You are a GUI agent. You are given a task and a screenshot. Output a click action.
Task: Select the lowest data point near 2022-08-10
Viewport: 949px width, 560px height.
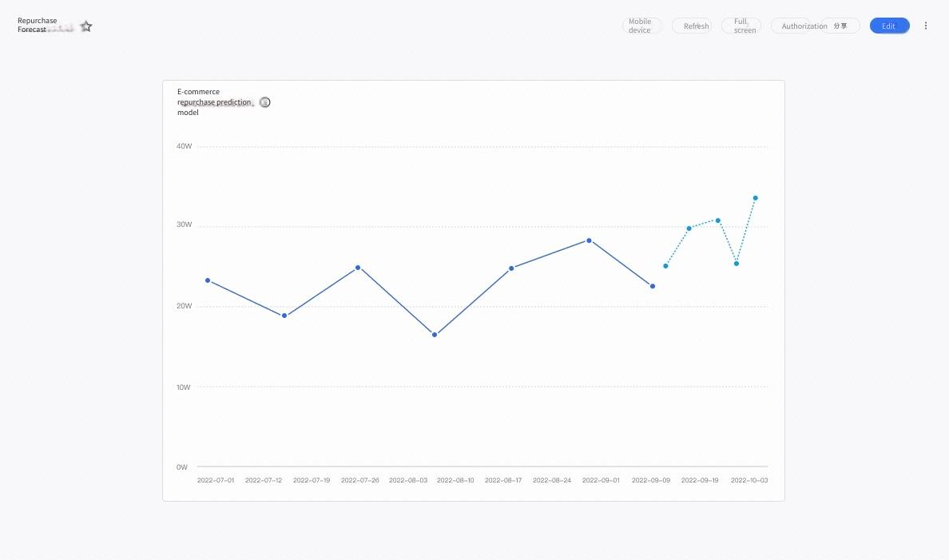[x=435, y=335]
